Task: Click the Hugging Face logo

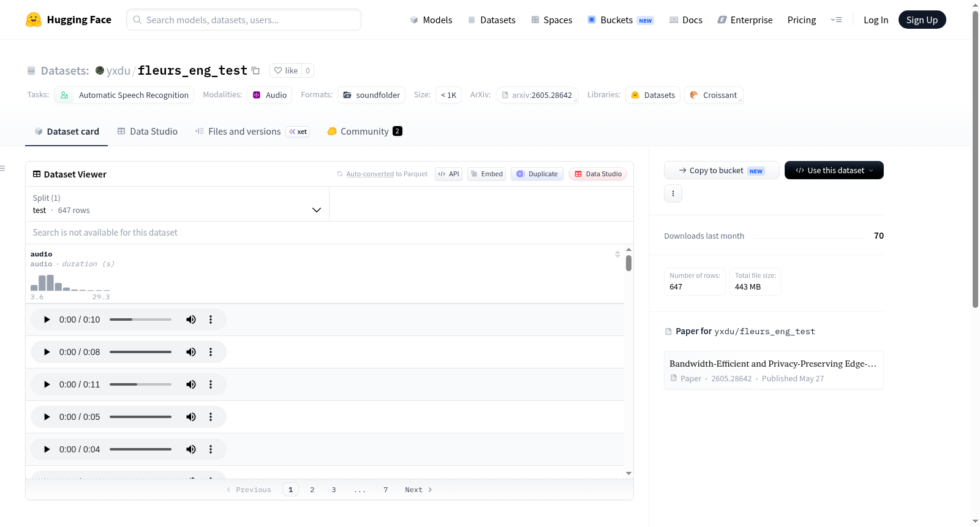Action: (68, 20)
